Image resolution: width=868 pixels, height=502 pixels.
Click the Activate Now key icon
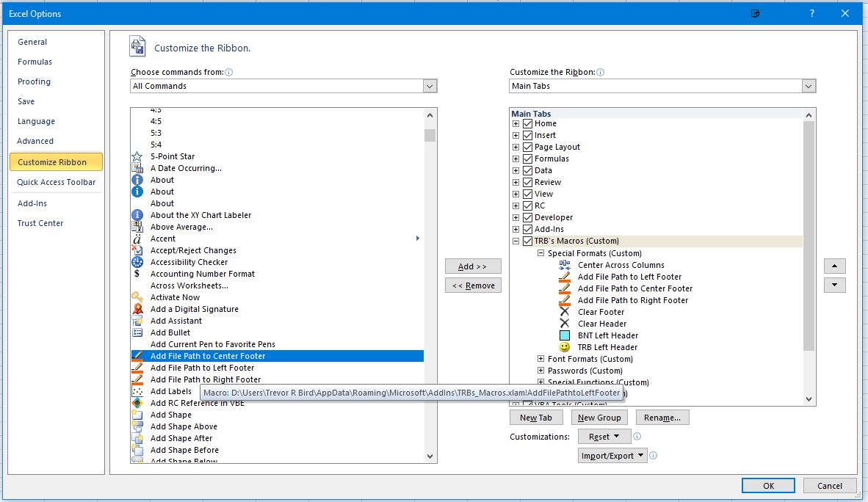tap(137, 297)
